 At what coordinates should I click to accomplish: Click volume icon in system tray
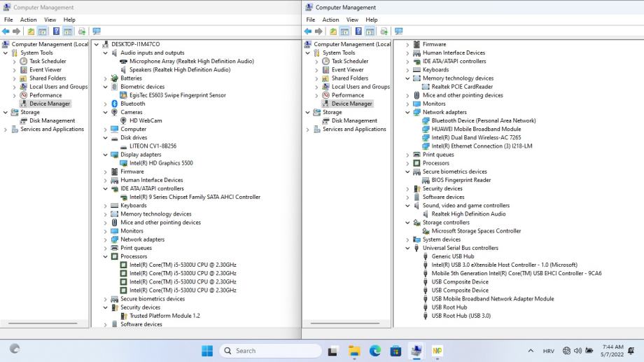click(x=578, y=351)
